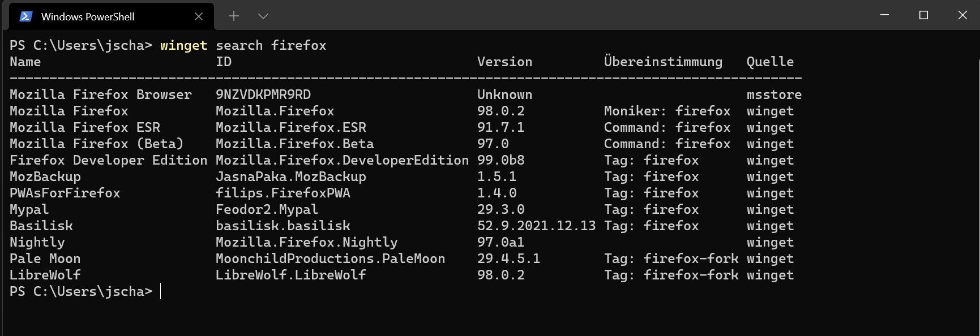Click the Mozilla.Firefox.ESR package ID
980x336 pixels.
(x=291, y=127)
